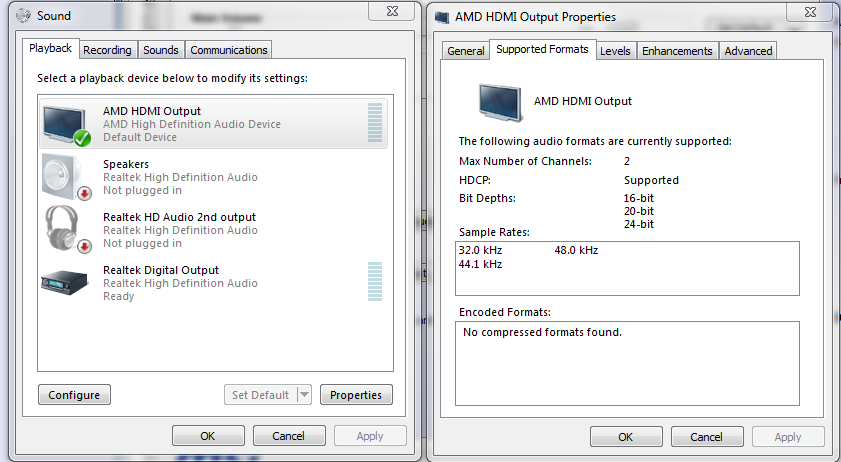Click the AMD HDMI Output volume level meter
The height and width of the screenshot is (462, 841).
[x=375, y=122]
